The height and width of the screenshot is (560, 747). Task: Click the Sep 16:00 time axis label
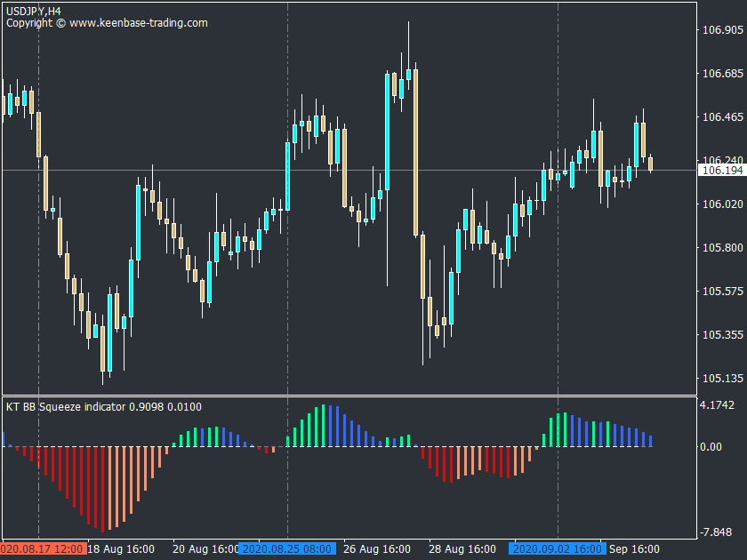(634, 549)
